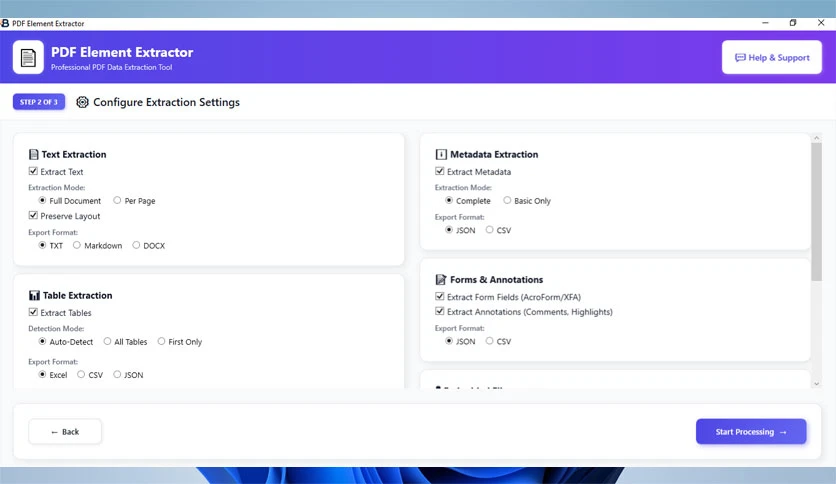Click the Text Extraction section icon

[x=34, y=155]
